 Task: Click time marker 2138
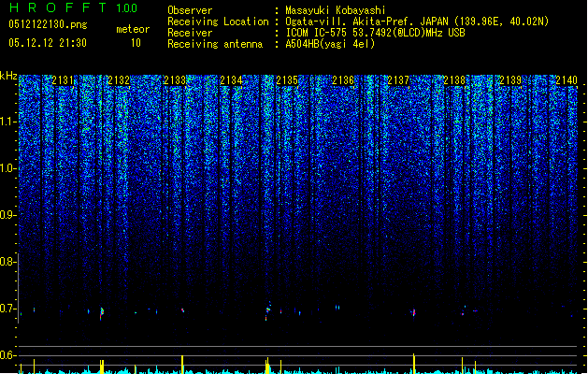[x=454, y=80]
